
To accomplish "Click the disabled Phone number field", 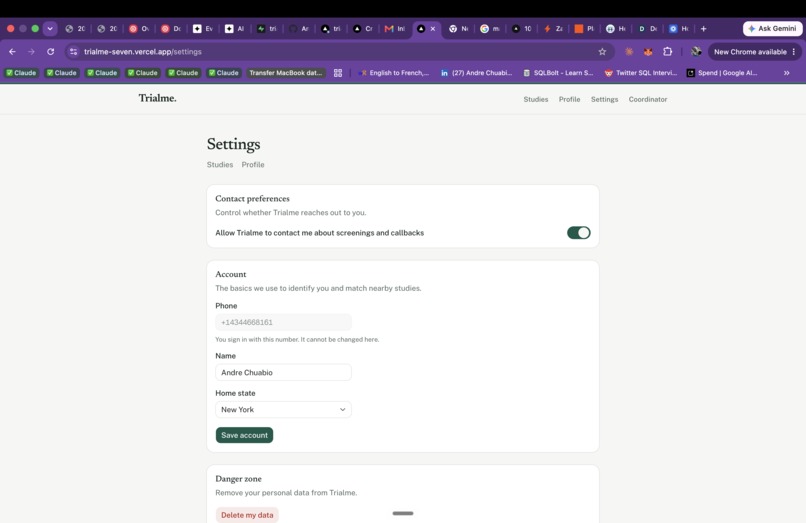I will [x=283, y=322].
